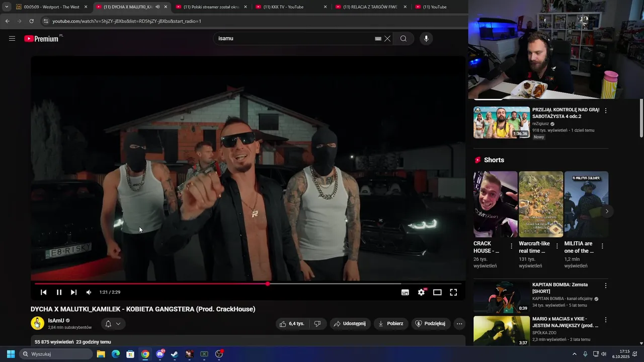
Task: Open options for PRZEJĄŁ KONTROLĘ video
Action: coord(606,111)
